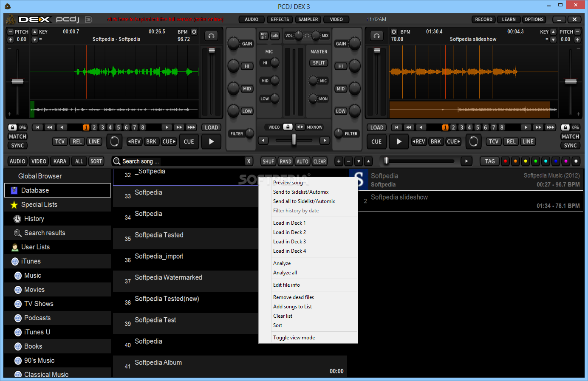Increase right deck pitch with plus
The height and width of the screenshot is (381, 588).
577,40
